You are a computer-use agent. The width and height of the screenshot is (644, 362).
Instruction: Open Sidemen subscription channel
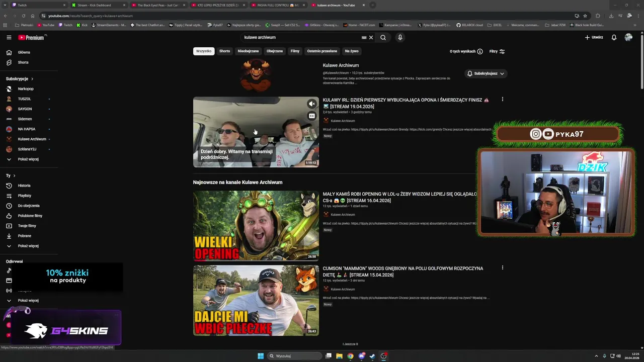[x=25, y=119]
